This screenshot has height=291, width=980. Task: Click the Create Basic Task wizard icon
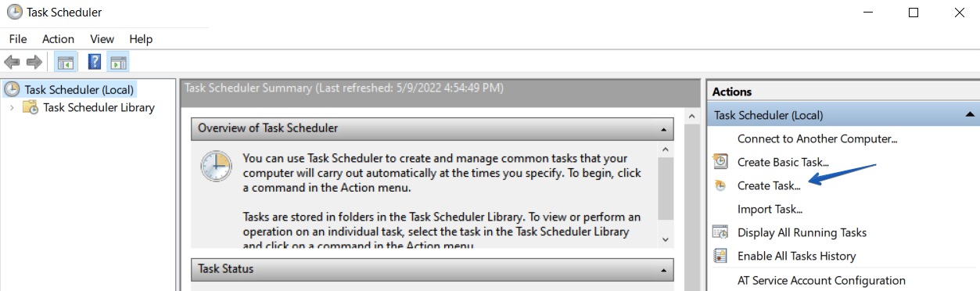pyautogui.click(x=720, y=162)
